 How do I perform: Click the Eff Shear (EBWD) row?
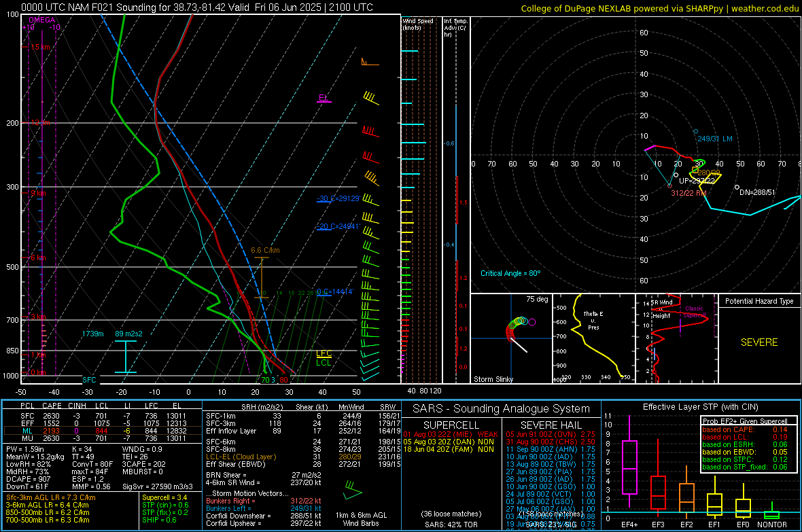pos(303,464)
